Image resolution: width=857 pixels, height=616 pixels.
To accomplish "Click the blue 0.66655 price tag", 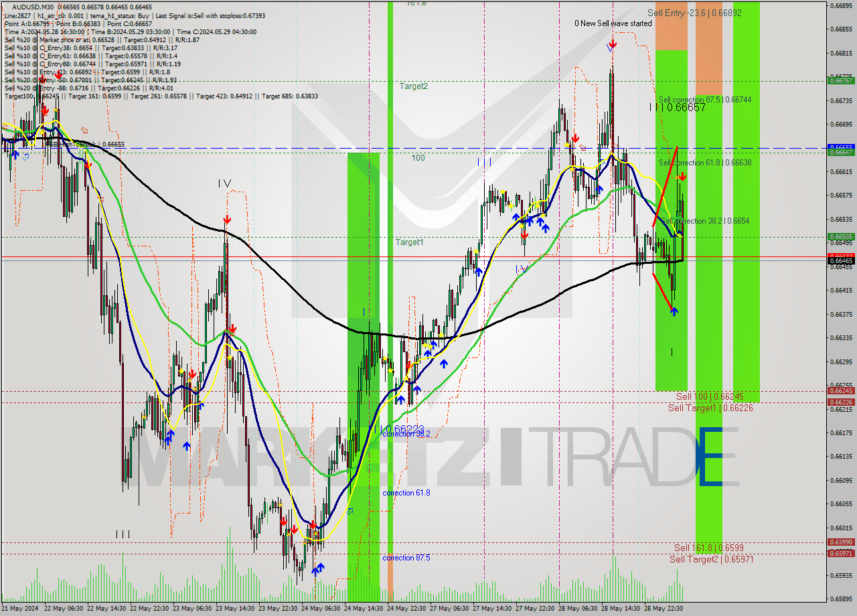I will (x=841, y=147).
